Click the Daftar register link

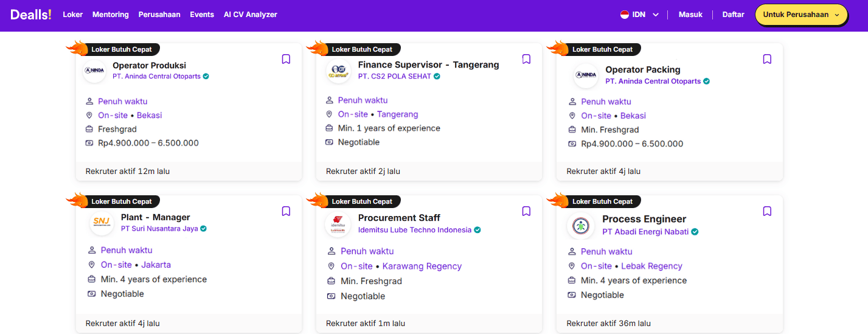pyautogui.click(x=733, y=15)
